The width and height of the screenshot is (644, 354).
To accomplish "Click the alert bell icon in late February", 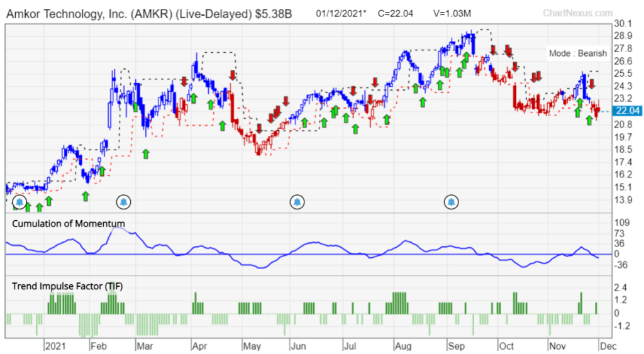I will [x=124, y=202].
